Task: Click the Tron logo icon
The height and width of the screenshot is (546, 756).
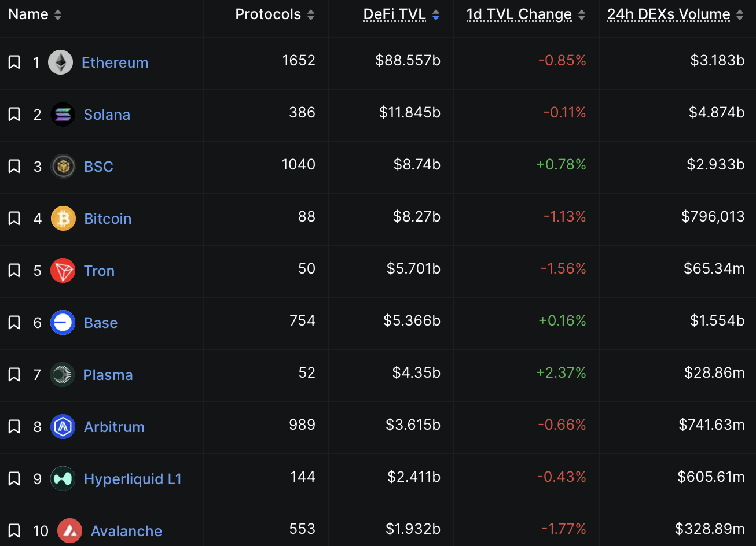Action: 63,271
